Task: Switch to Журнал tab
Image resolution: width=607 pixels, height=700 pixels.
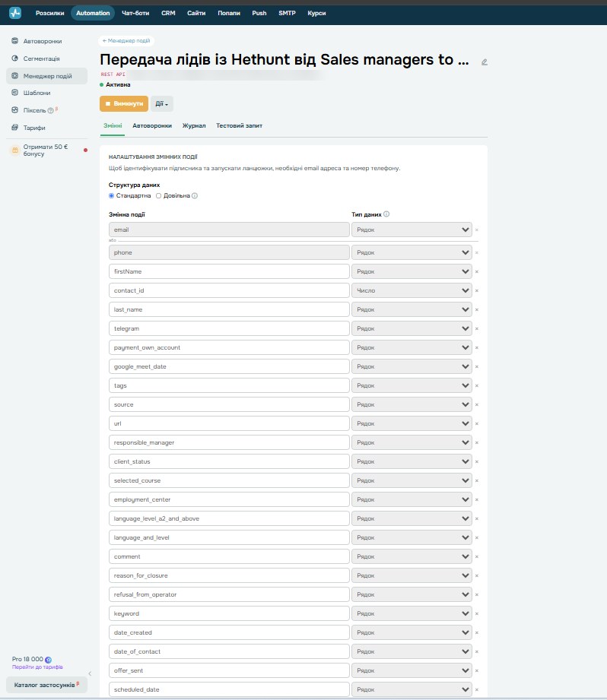Action: tap(194, 126)
